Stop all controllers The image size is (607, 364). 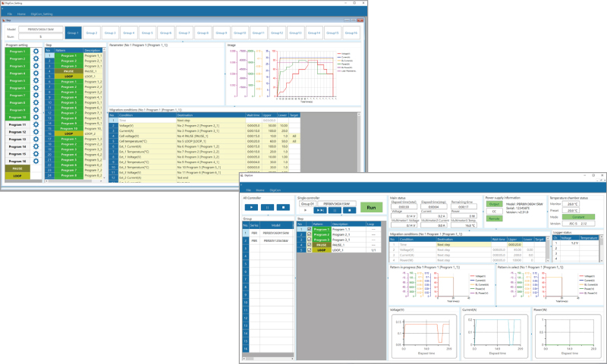point(282,206)
